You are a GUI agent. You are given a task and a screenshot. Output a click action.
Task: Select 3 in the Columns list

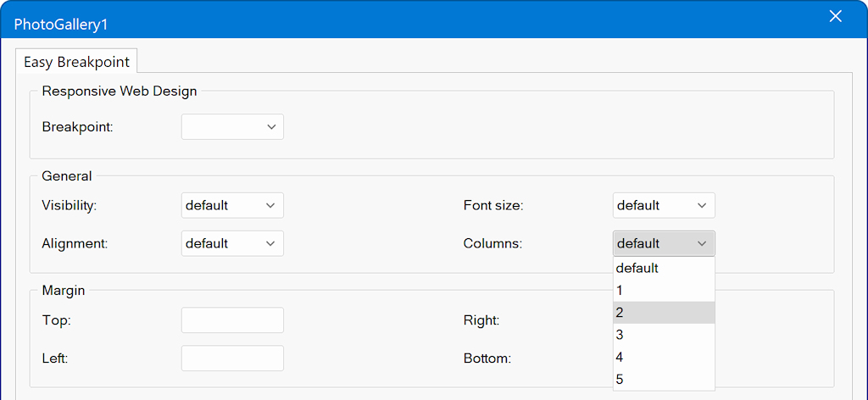[x=663, y=335]
